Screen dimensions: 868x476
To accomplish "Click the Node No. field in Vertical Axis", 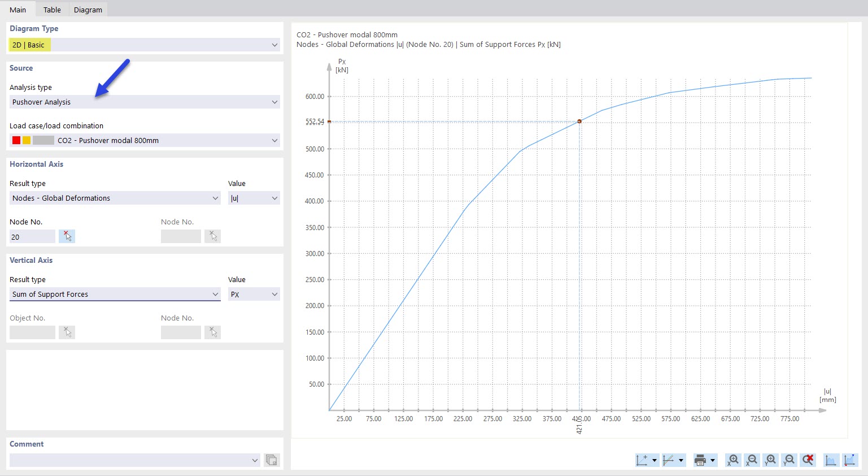I will coord(181,333).
